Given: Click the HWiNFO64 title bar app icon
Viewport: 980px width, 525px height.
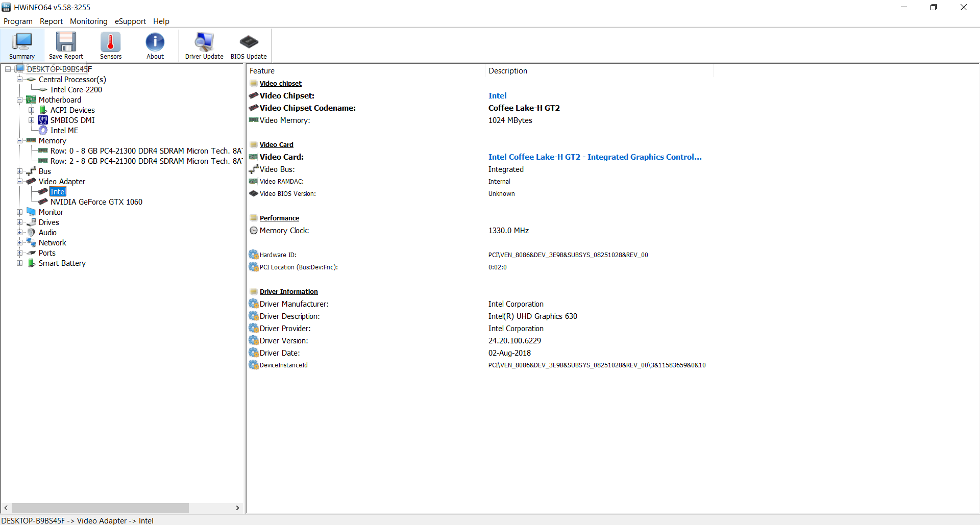Looking at the screenshot, I should pyautogui.click(x=6, y=7).
